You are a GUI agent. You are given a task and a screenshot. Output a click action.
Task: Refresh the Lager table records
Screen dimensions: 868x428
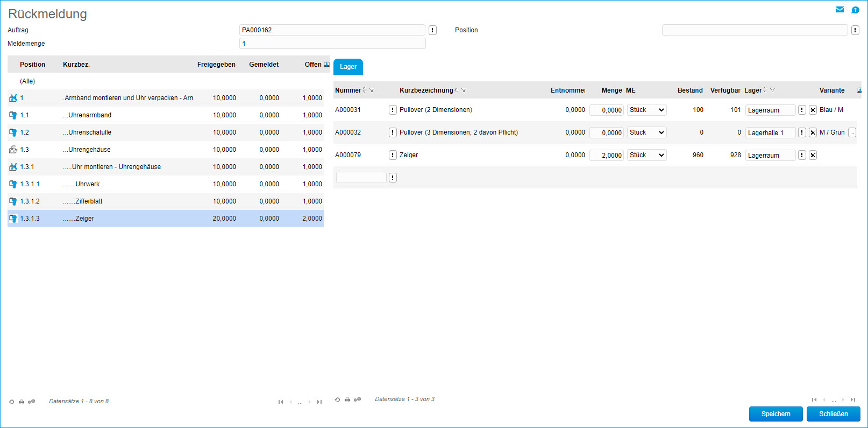pos(337,399)
